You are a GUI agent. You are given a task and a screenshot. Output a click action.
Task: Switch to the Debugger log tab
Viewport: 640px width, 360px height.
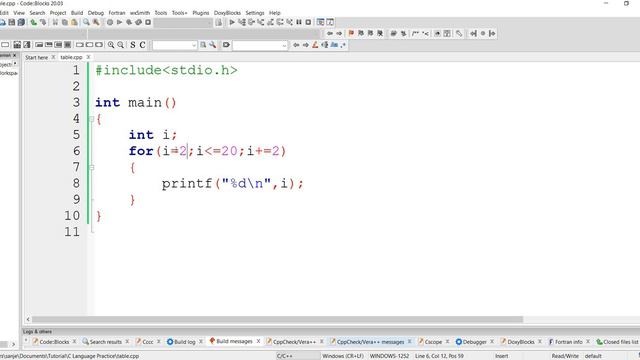click(474, 342)
